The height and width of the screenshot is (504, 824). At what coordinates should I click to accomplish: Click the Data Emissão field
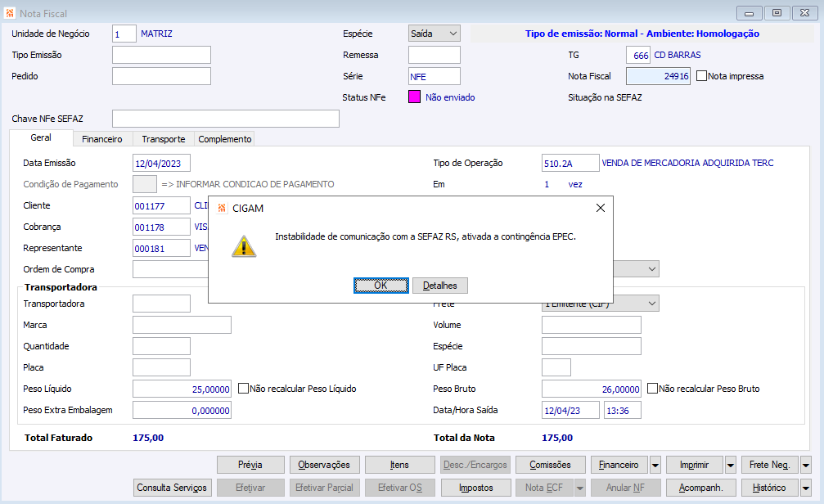click(161, 163)
